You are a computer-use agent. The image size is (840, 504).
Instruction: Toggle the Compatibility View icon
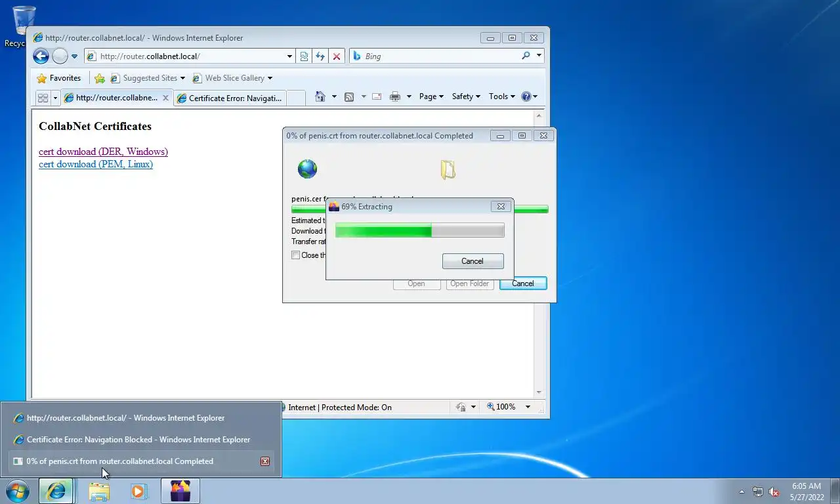[x=304, y=56]
